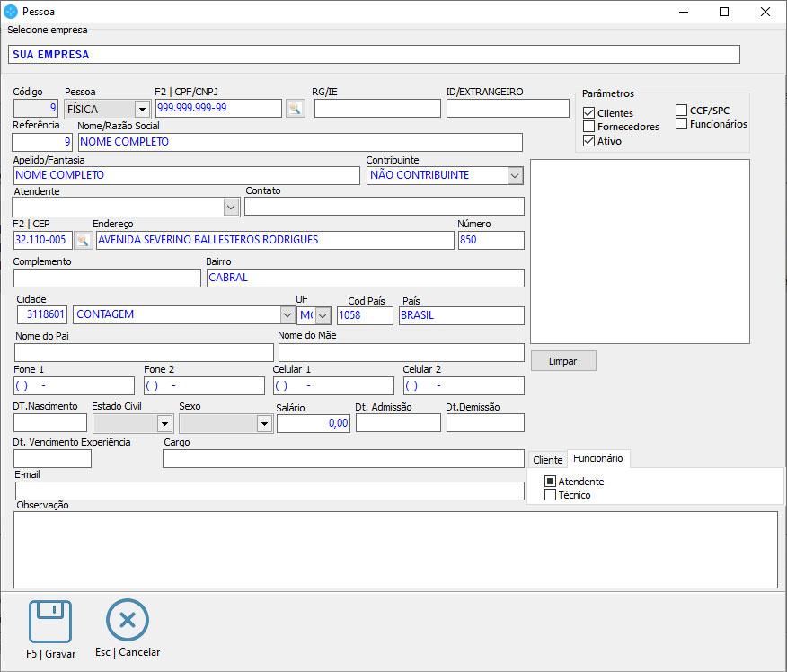This screenshot has height=672, width=787.
Task: Toggle the Clientes checkbox
Action: (589, 113)
